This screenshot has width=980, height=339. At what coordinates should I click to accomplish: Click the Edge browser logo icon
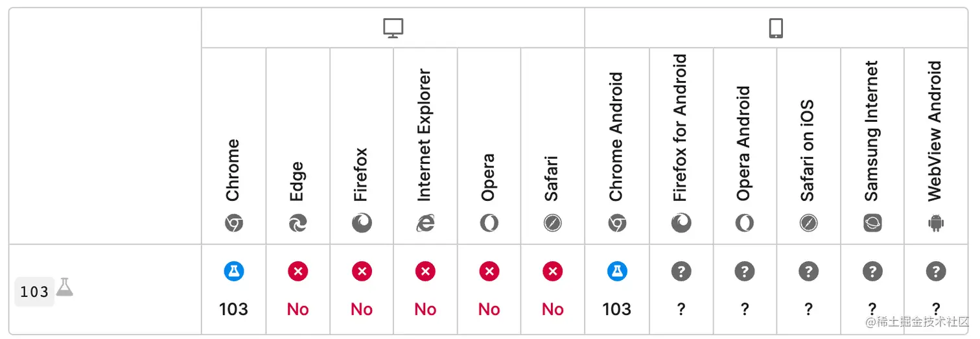297,224
